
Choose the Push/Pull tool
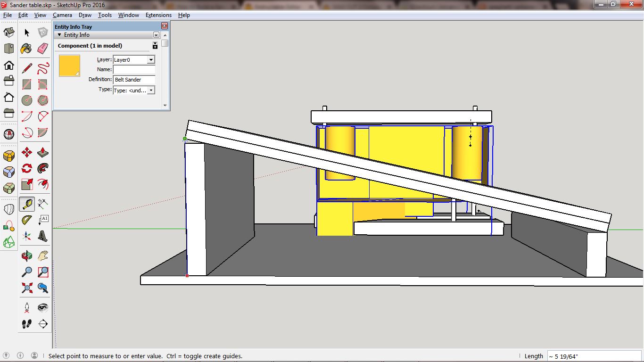43,152
